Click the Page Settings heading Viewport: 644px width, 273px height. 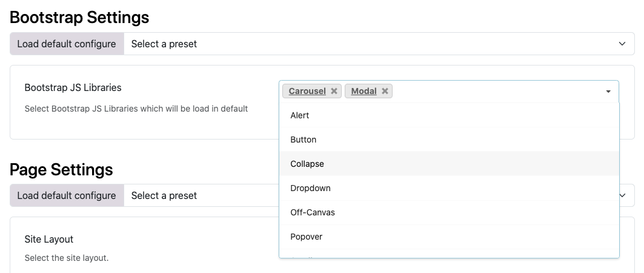pyautogui.click(x=61, y=169)
